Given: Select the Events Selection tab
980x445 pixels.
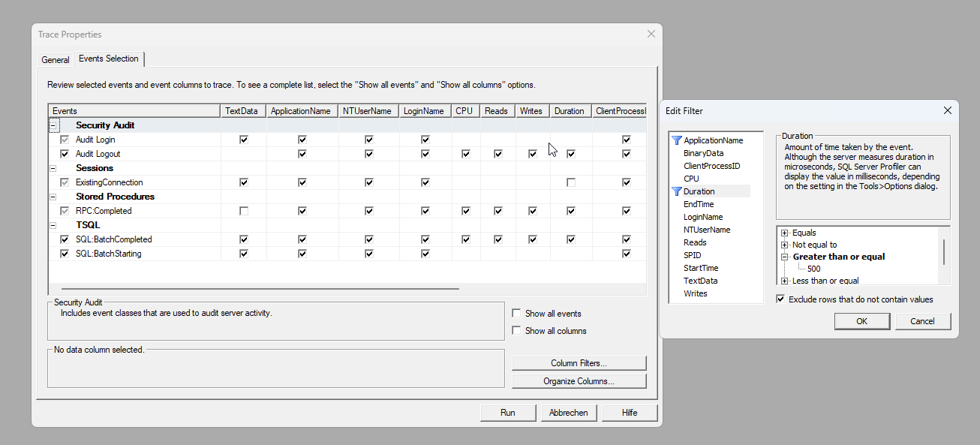Looking at the screenshot, I should tap(108, 59).
